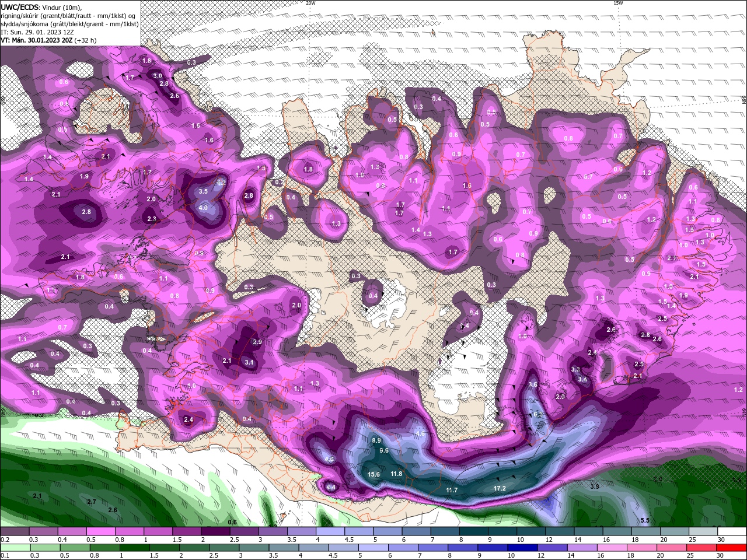The image size is (747, 560).
Task: Click the 8.9 value on the map
Action: tap(376, 440)
